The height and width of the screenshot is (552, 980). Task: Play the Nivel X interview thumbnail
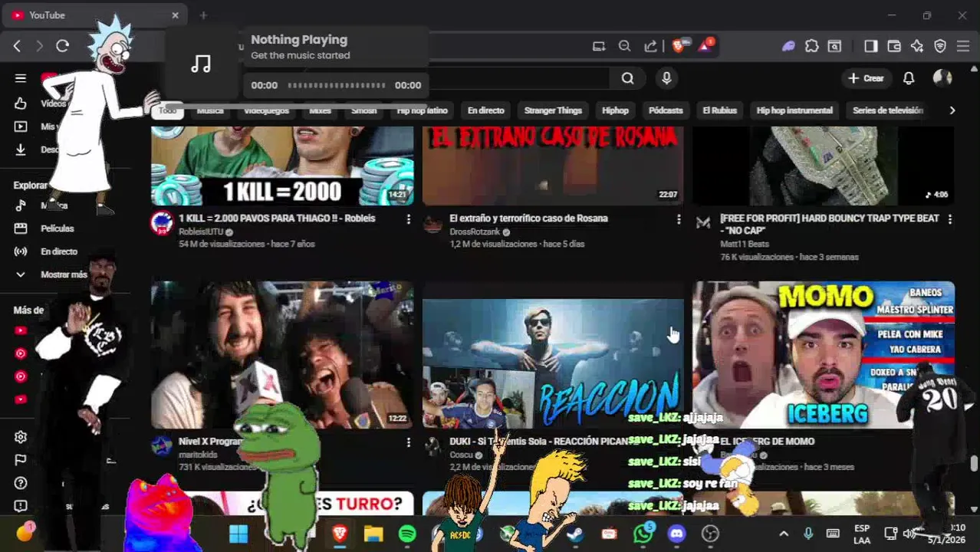tap(282, 354)
